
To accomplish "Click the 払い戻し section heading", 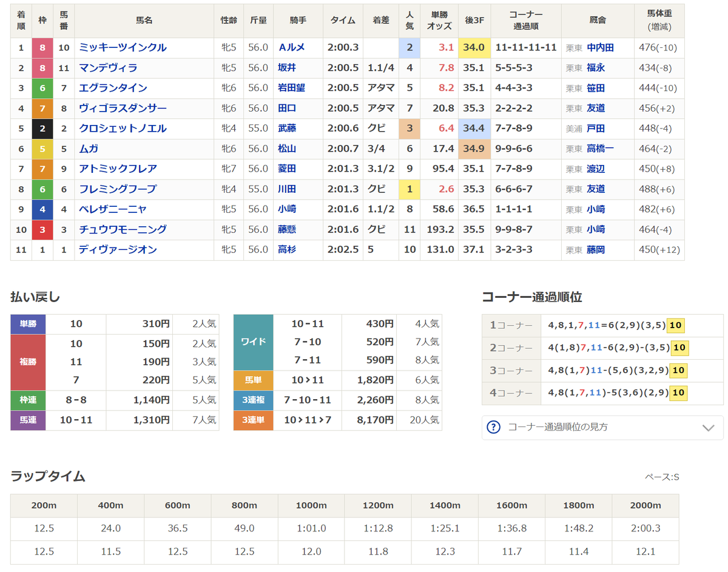I will [x=35, y=297].
